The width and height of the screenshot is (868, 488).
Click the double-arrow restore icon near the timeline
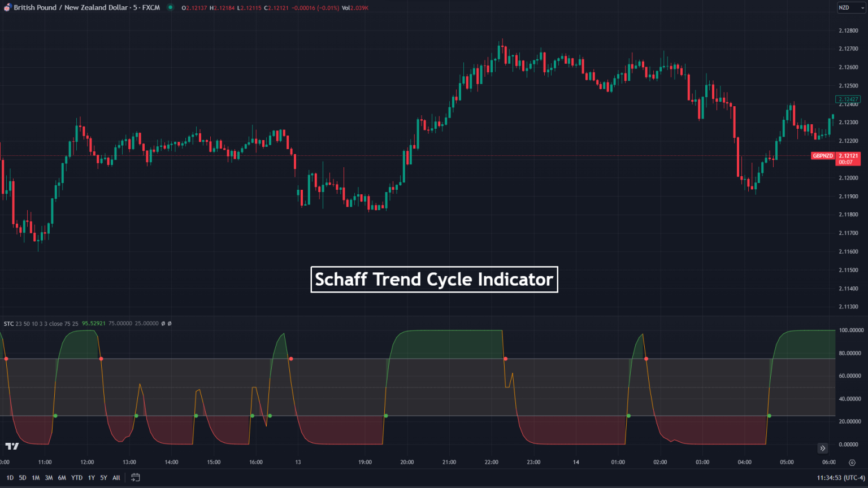[x=823, y=448]
